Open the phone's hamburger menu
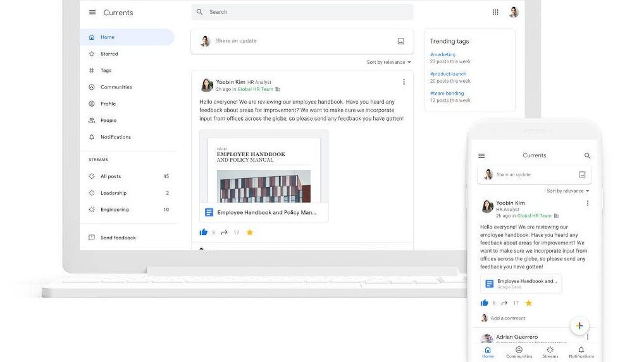 coord(481,156)
